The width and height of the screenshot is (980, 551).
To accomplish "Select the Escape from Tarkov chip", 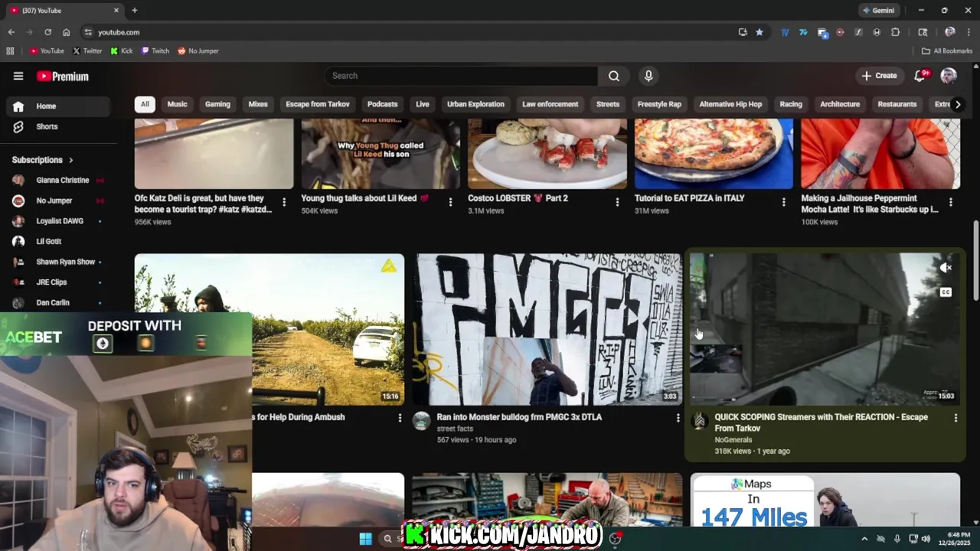I will click(318, 104).
